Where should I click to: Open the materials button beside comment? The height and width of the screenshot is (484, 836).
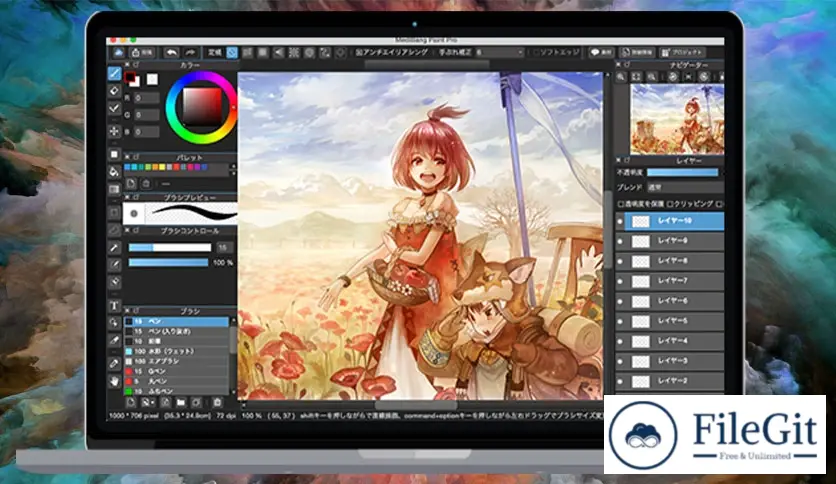click(637, 52)
